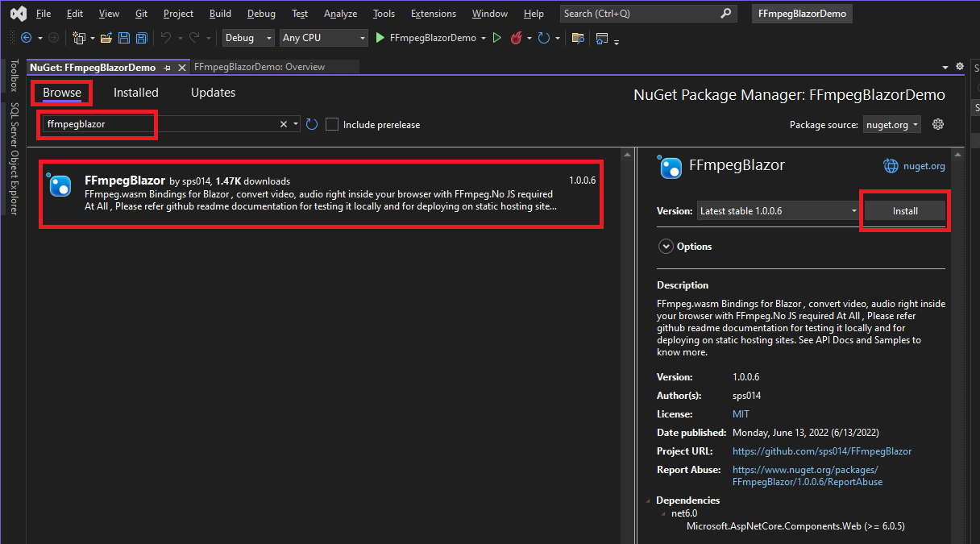Open the Report Abuse nuget.org link
Screen dimensions: 980x544
[x=808, y=475]
